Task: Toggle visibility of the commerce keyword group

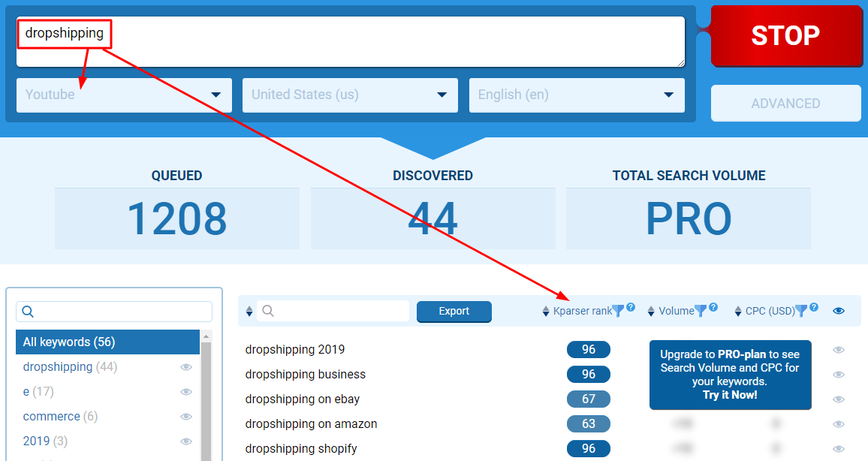Action: click(x=186, y=417)
